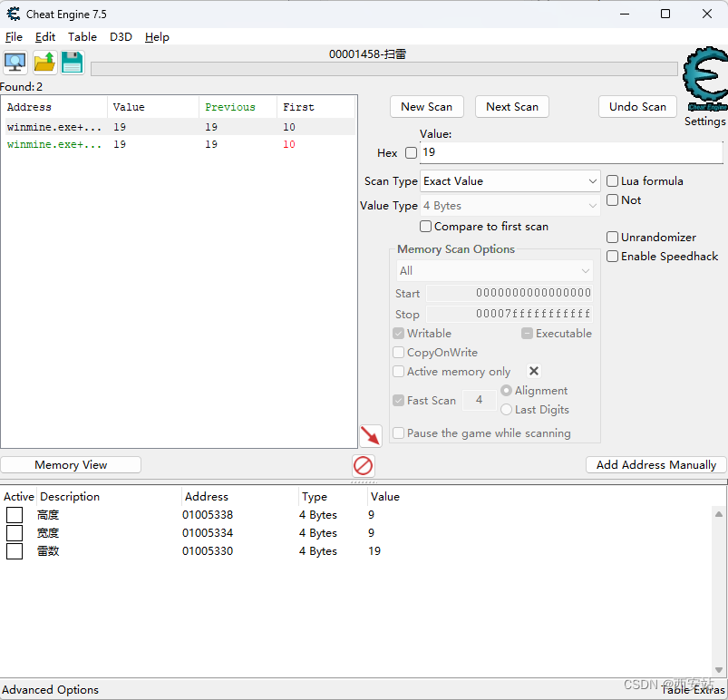Viewport: 728px width, 700px height.
Task: Copy selected addresses using the red arrow
Action: pyautogui.click(x=371, y=436)
